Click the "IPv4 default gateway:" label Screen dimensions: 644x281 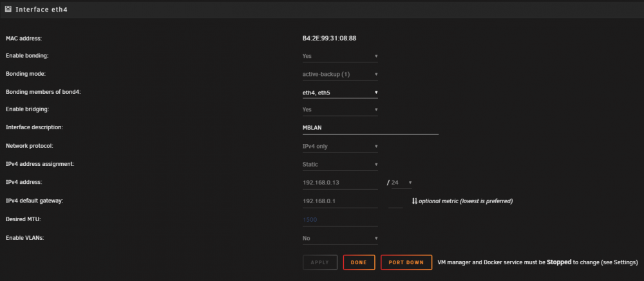(35, 201)
